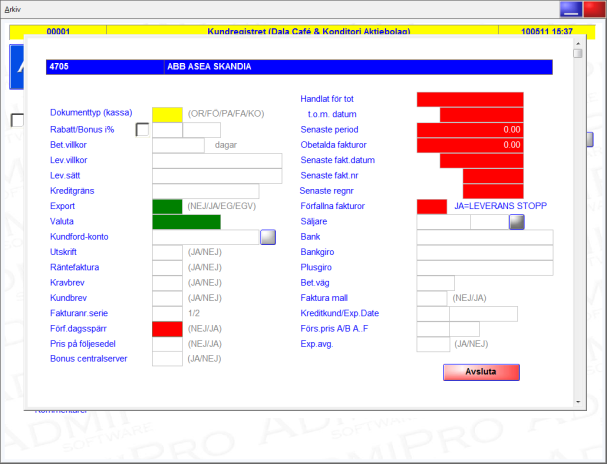Click the Kundford-konto input field
Image resolution: width=607 pixels, height=464 pixels.
click(x=206, y=237)
